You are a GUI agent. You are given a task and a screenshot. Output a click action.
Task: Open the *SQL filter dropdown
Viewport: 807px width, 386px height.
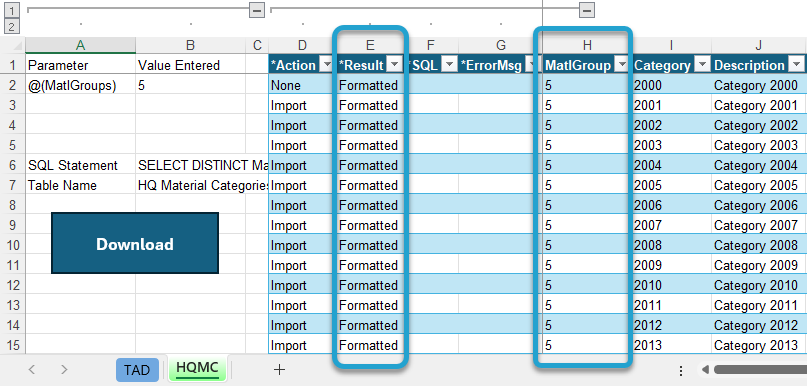click(450, 65)
